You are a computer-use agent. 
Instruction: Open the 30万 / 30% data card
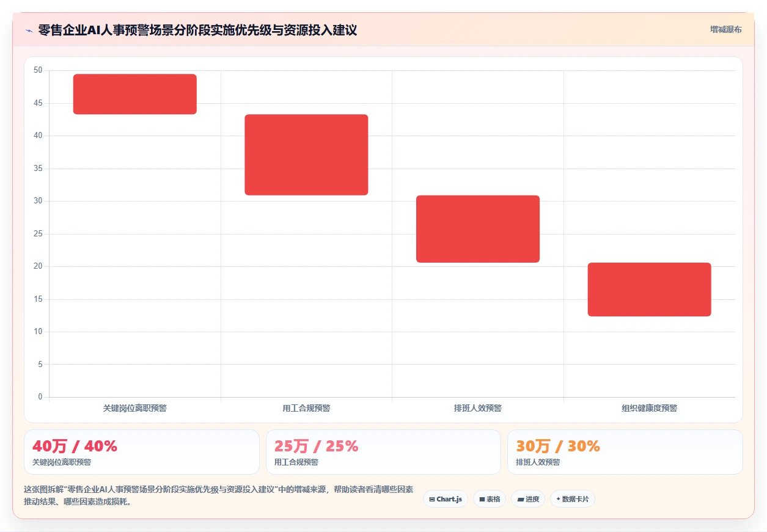625,452
